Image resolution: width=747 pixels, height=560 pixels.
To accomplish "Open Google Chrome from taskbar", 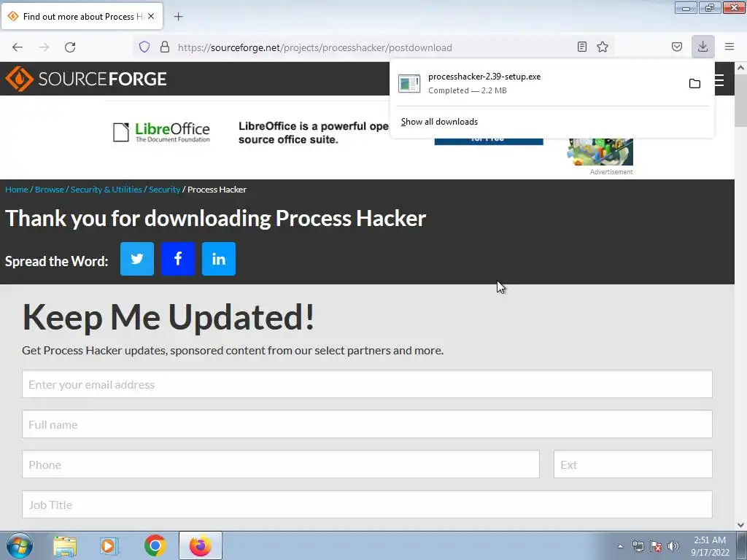I will (155, 545).
